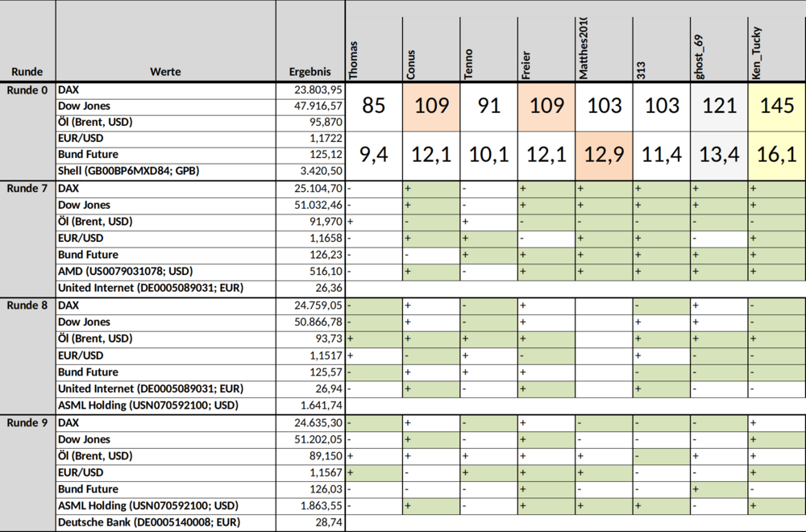Select the Ergebnis header cell
Viewport: 806px width, 532px height.
310,41
